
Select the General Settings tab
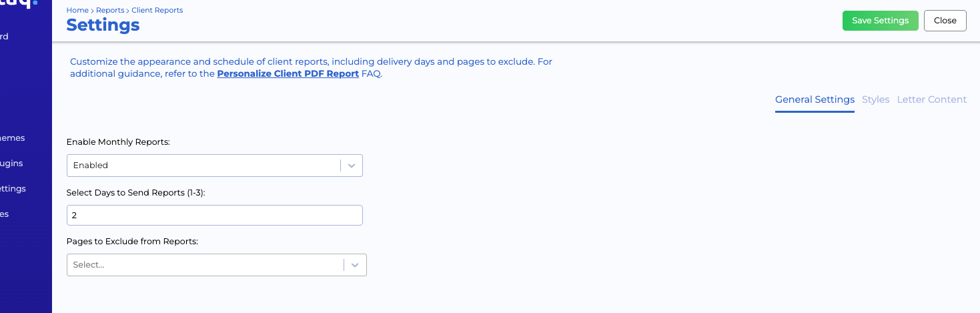pos(815,99)
